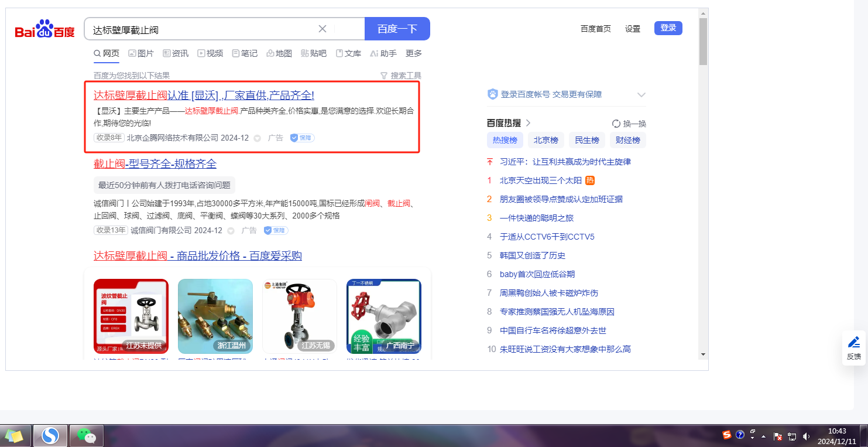Expand the 登录百度帐号 panel chevron

(x=641, y=95)
